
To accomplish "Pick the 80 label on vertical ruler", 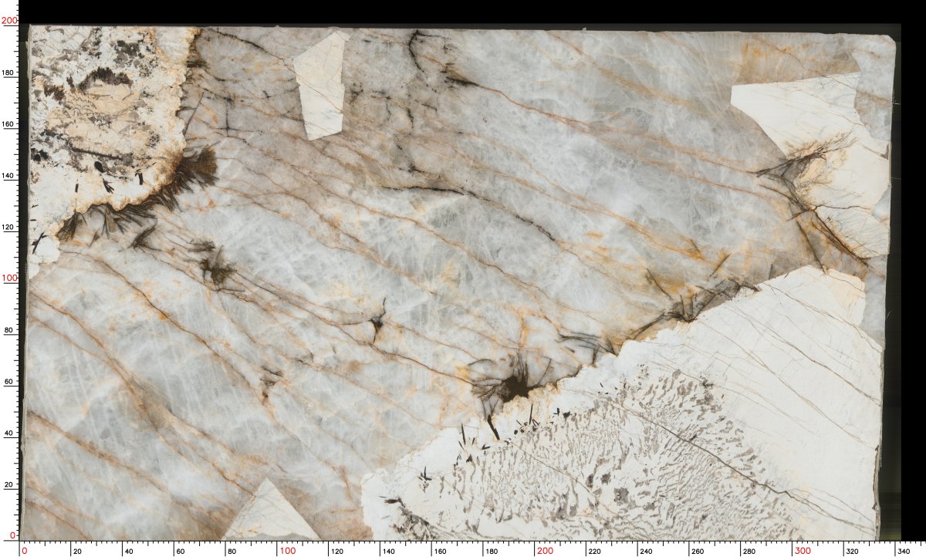I will click(x=10, y=330).
